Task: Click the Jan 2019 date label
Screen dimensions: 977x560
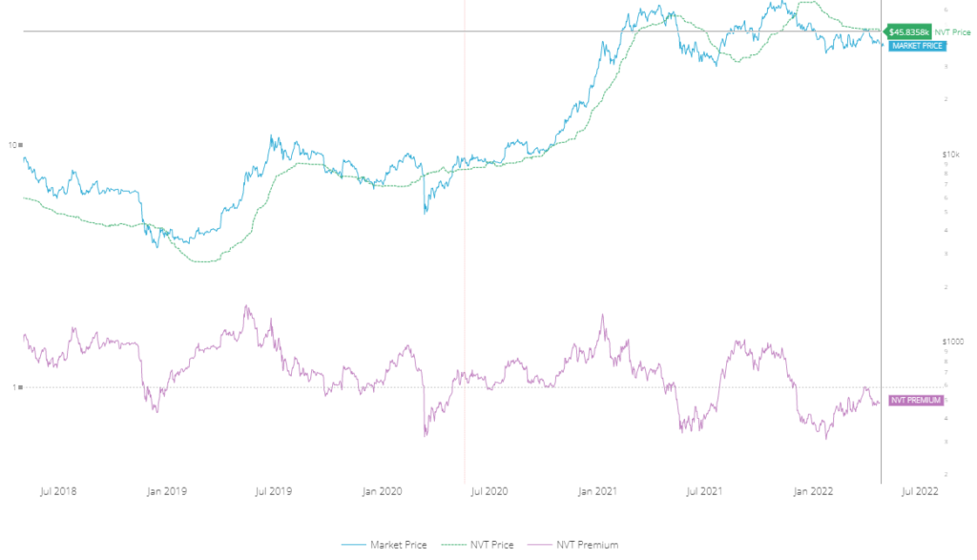Action: pos(166,492)
